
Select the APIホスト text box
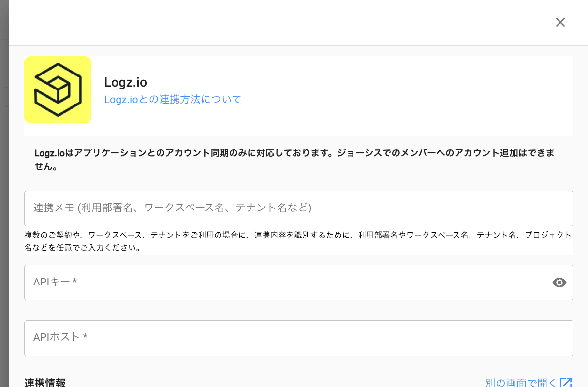click(x=298, y=338)
